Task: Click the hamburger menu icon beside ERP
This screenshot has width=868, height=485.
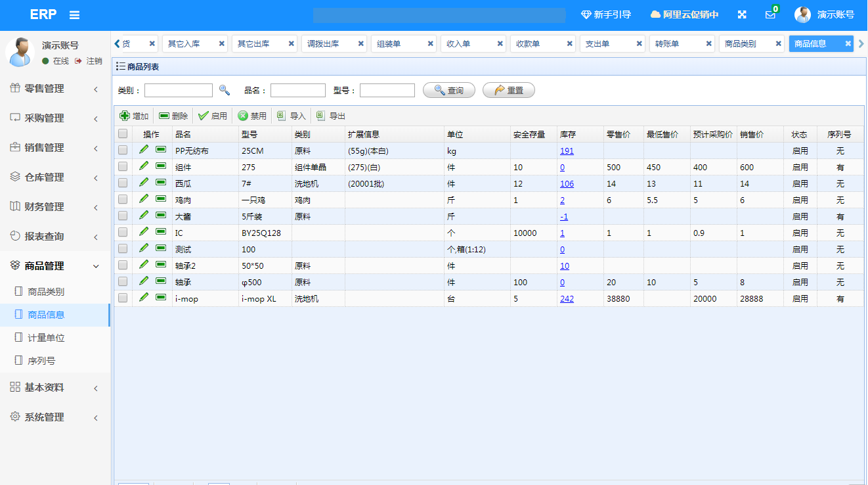Action: [x=74, y=15]
